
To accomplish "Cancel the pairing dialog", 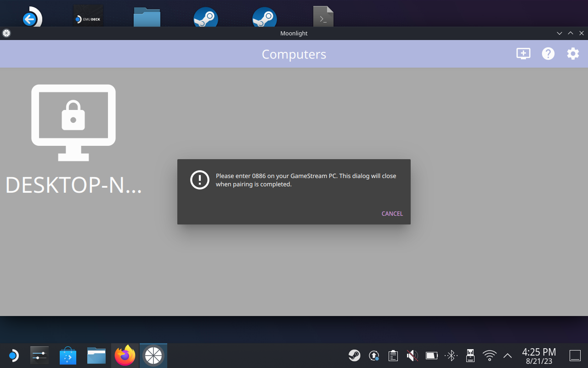I will [x=392, y=213].
